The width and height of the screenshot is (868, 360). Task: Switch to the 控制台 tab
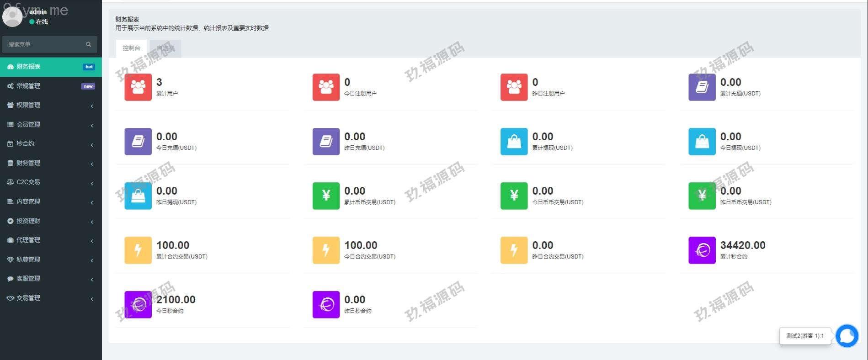pos(131,48)
